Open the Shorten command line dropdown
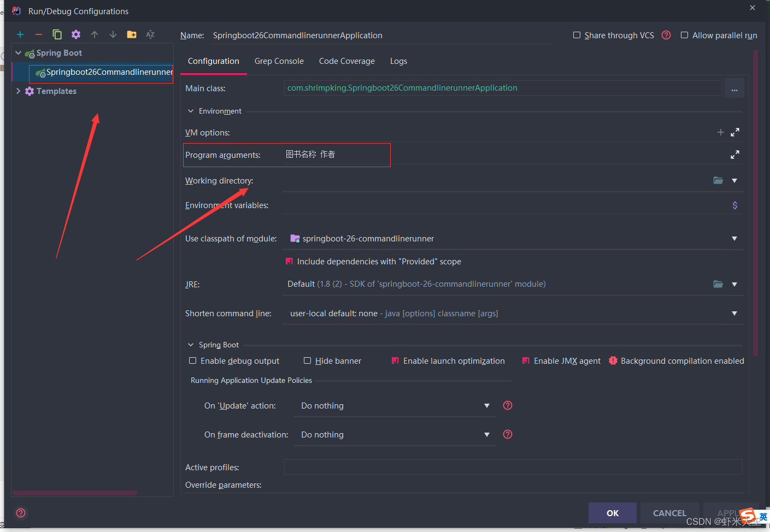Image resolution: width=770 pixels, height=532 pixels. [734, 313]
